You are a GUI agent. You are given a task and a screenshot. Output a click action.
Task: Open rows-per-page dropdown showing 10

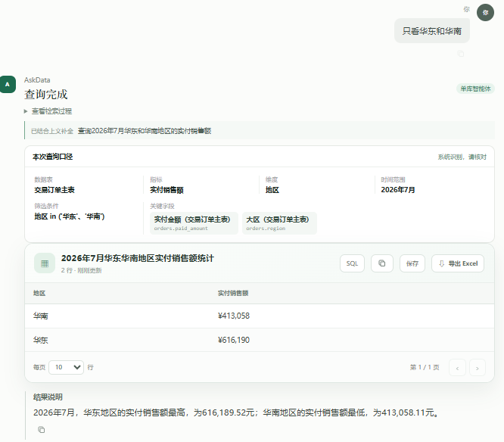(66, 367)
